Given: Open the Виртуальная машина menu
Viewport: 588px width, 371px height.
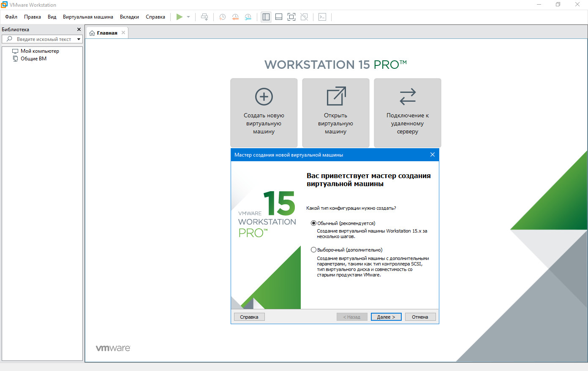Looking at the screenshot, I should click(x=88, y=17).
